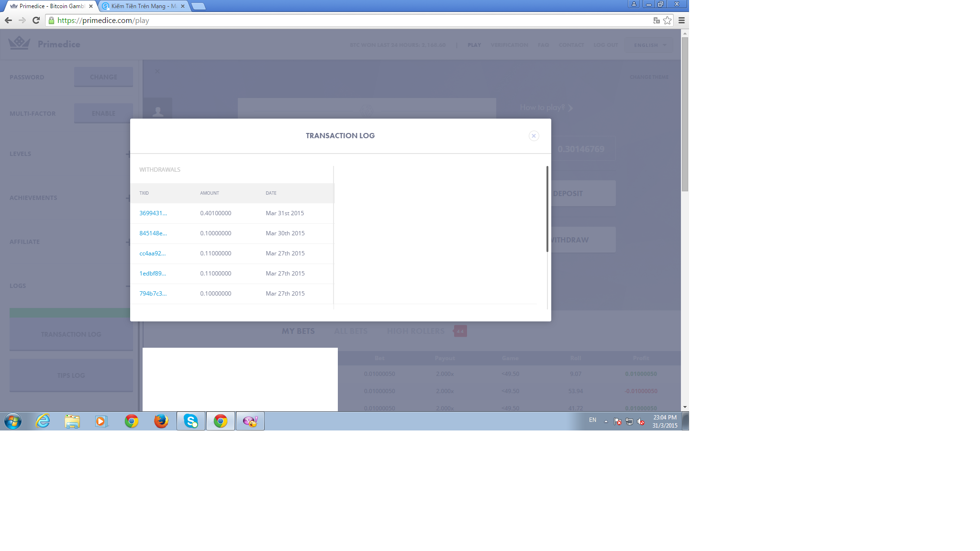Open the Chrome hamburger menu
The image size is (980, 551).
pyautogui.click(x=681, y=20)
